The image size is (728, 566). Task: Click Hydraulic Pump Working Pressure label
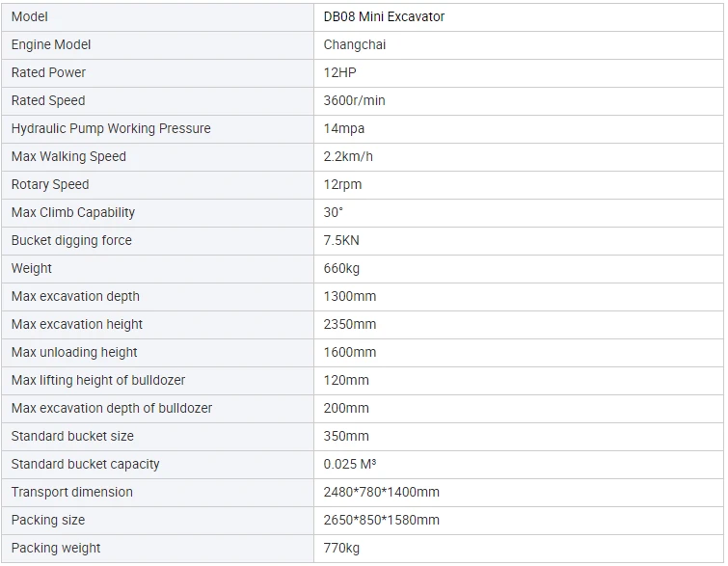[111, 128]
